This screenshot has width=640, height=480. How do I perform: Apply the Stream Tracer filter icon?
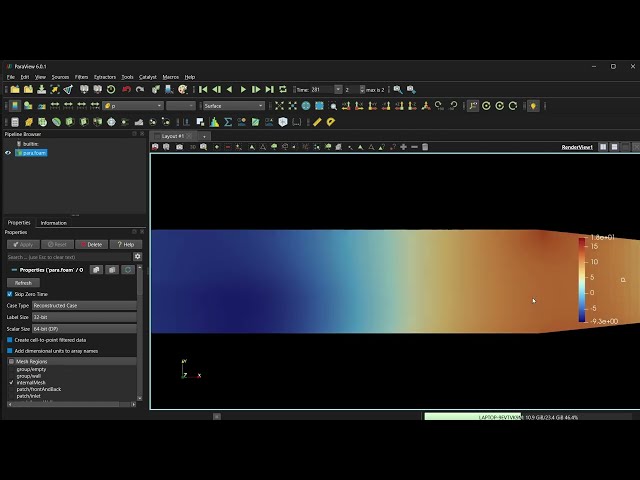pos(125,122)
